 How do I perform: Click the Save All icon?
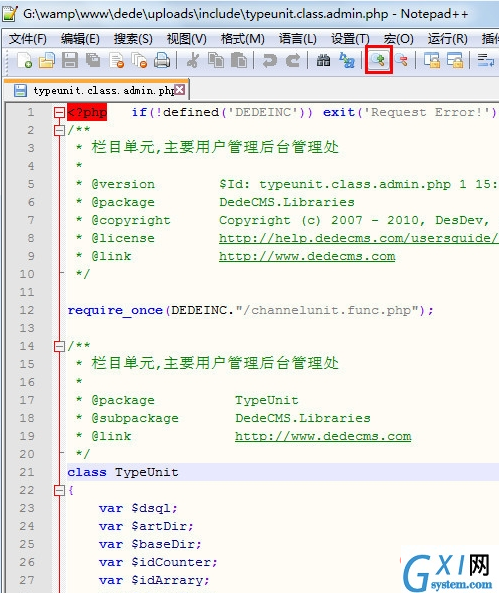point(93,61)
